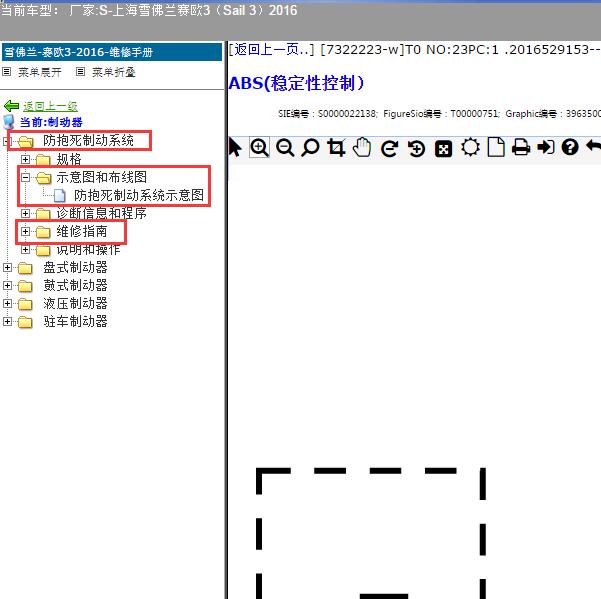Image resolution: width=601 pixels, height=599 pixels.
Task: Click folder icon of 盘式制动器
Action: (25, 268)
